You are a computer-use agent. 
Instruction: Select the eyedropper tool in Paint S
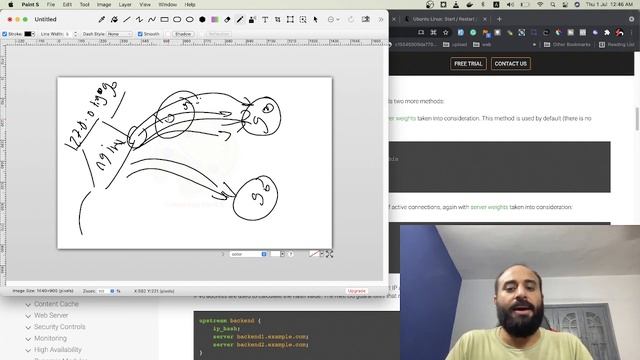(x=102, y=19)
